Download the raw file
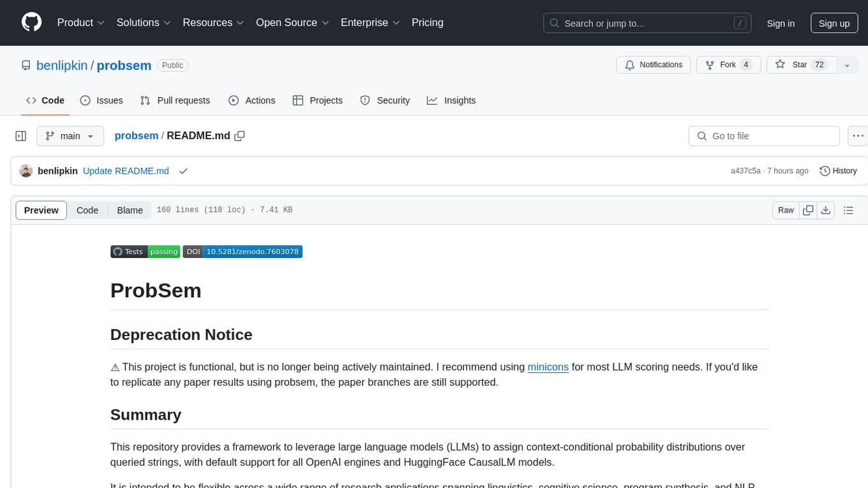This screenshot has width=868, height=488. click(x=826, y=210)
